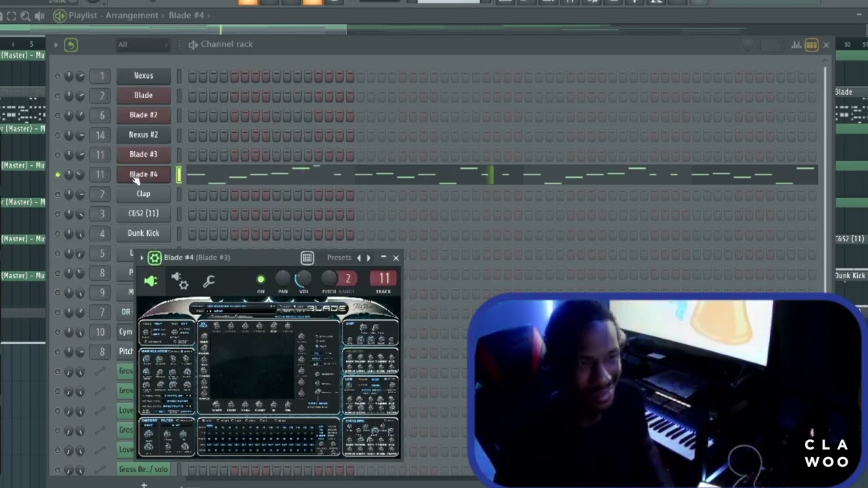Adjust the PITCH knob in Blade #4
The height and width of the screenshot is (488, 868).
(x=329, y=279)
